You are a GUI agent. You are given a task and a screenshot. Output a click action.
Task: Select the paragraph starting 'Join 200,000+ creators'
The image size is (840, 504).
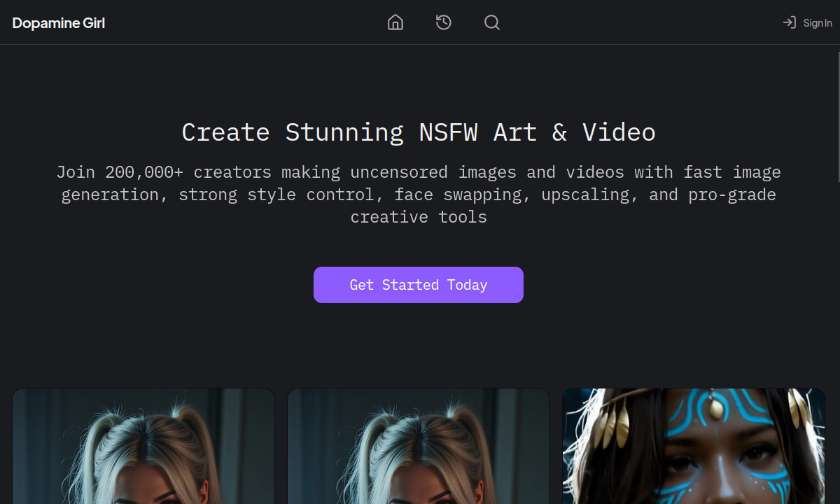click(419, 194)
